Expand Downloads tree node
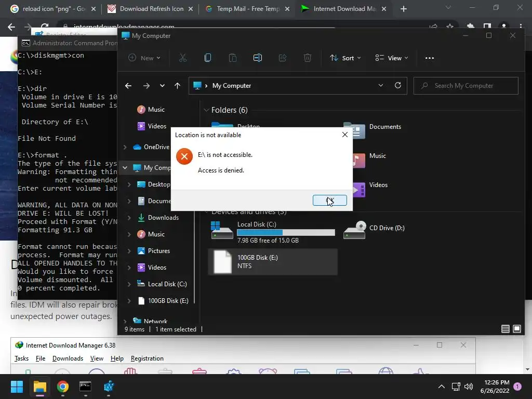The height and width of the screenshot is (399, 532). [129, 218]
